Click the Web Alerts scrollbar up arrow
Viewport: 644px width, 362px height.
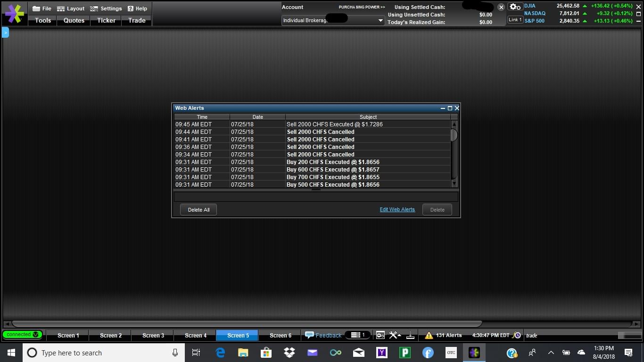[x=454, y=124]
